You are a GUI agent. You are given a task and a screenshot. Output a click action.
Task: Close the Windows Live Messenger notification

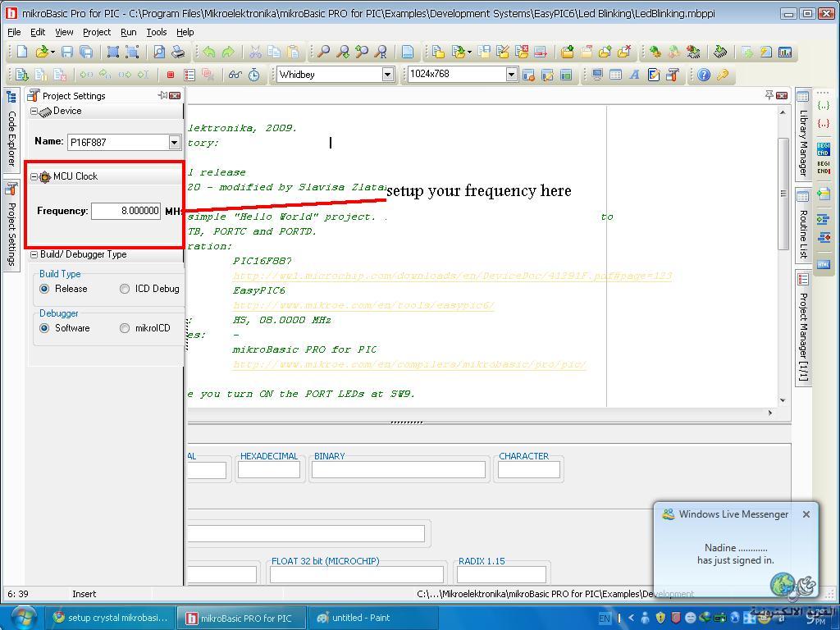click(806, 514)
